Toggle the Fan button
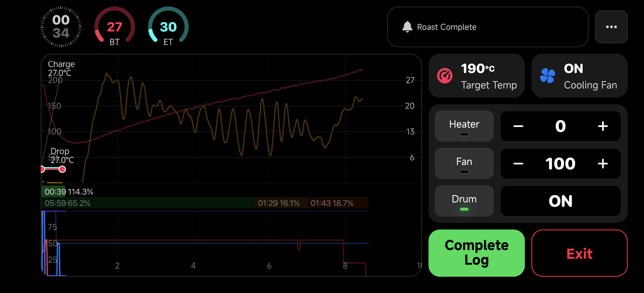Image resolution: width=644 pixels, height=293 pixels. click(464, 164)
